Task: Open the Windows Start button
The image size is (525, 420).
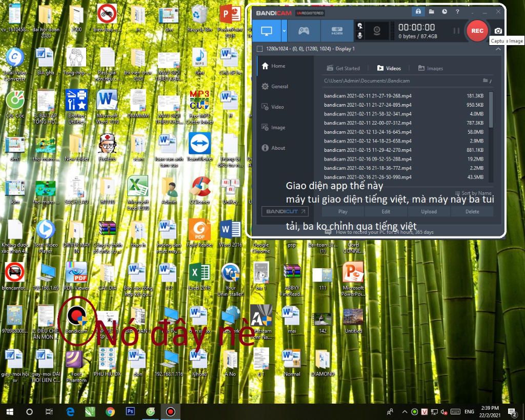Action: [10, 412]
